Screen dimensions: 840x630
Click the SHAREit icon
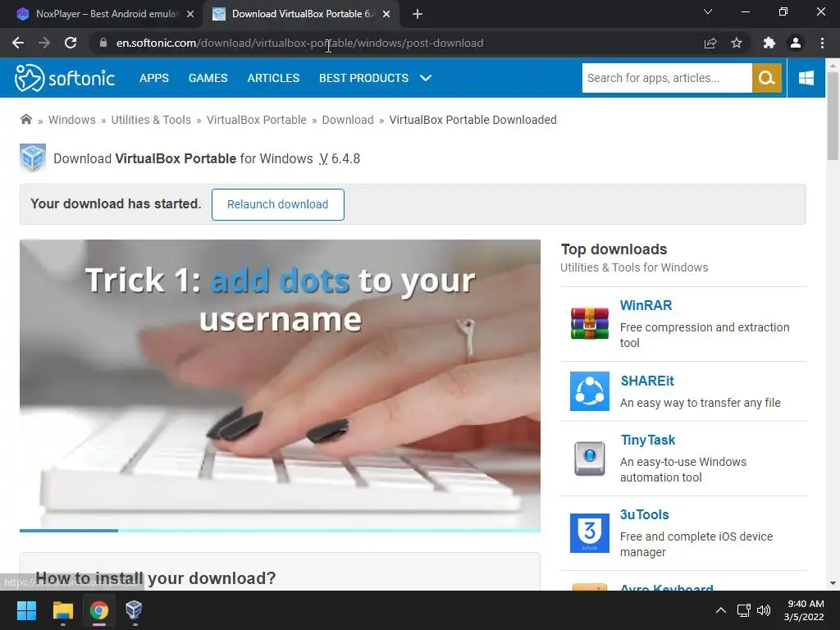(x=589, y=391)
